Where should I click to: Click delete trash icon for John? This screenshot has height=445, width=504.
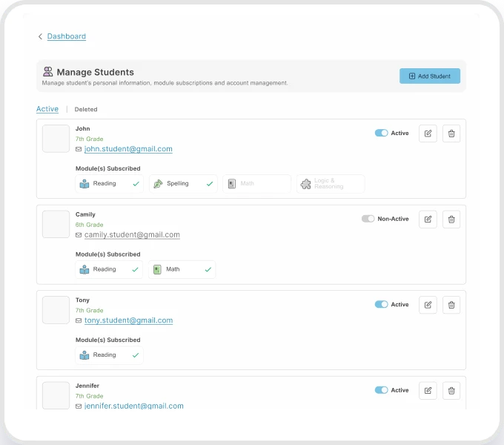point(451,133)
